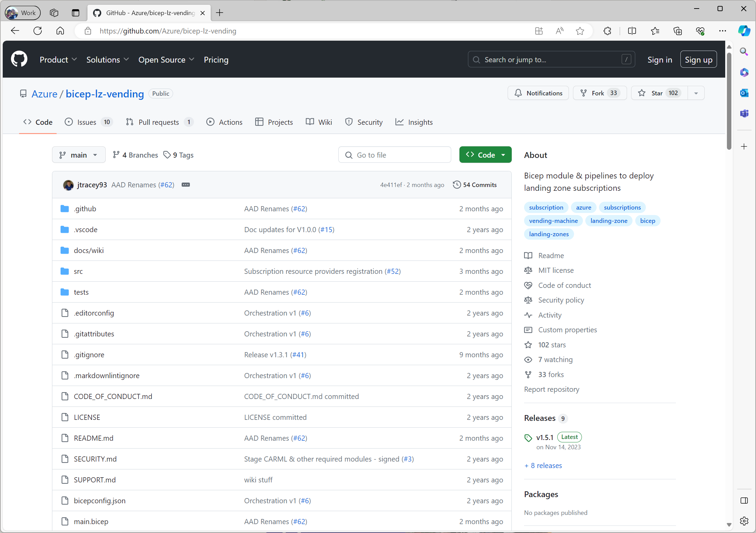Click jtracey93 avatar image
The width and height of the screenshot is (756, 533).
coord(68,185)
